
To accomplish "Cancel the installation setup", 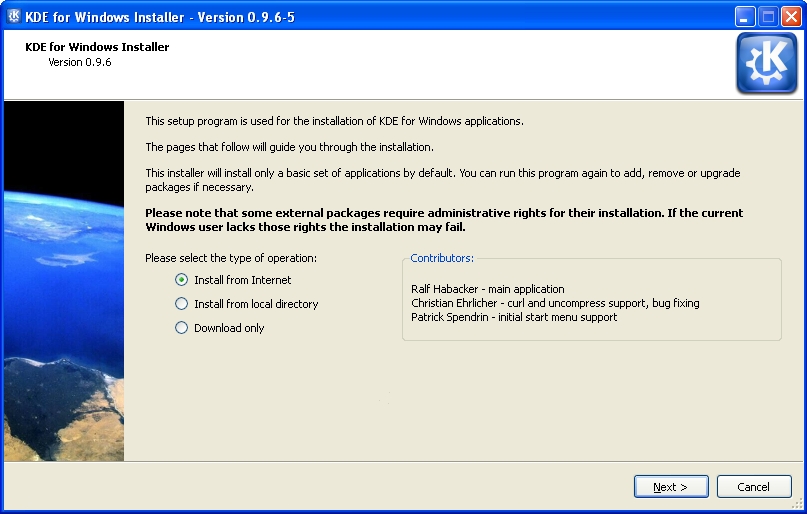I will (753, 487).
